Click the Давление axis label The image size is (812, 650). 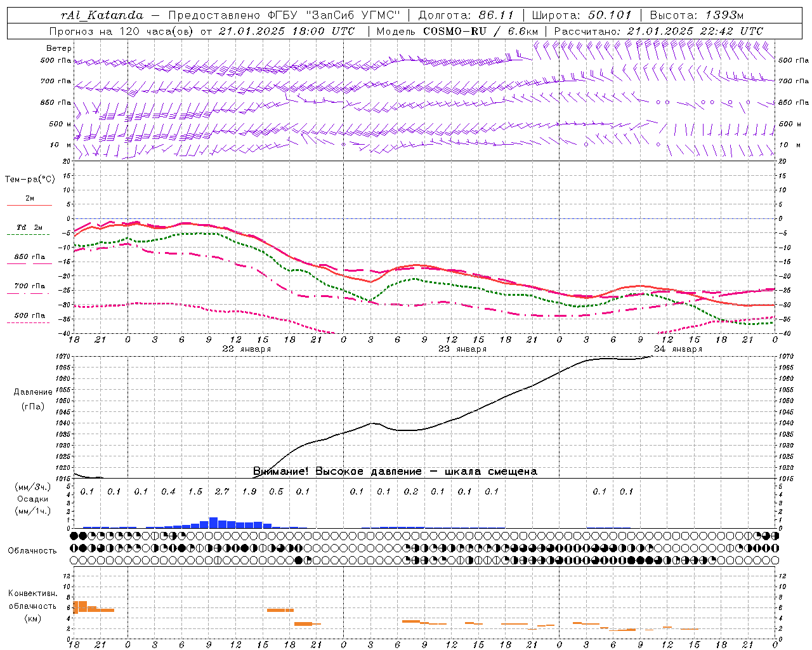(32, 392)
